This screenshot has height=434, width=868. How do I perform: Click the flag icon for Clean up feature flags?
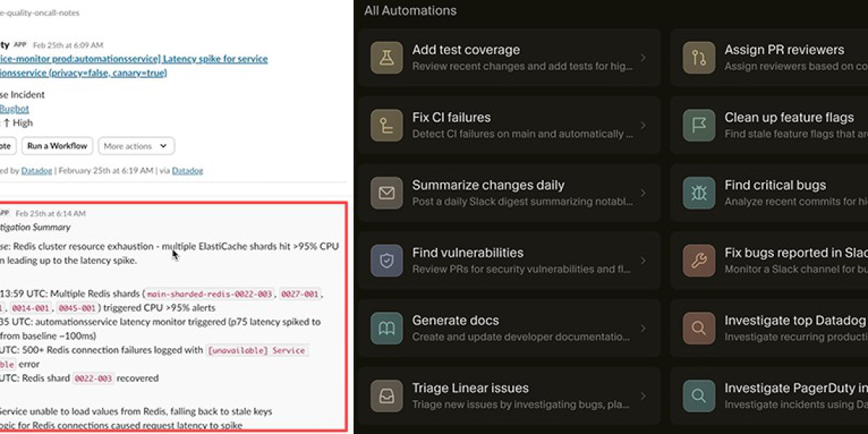pyautogui.click(x=699, y=126)
